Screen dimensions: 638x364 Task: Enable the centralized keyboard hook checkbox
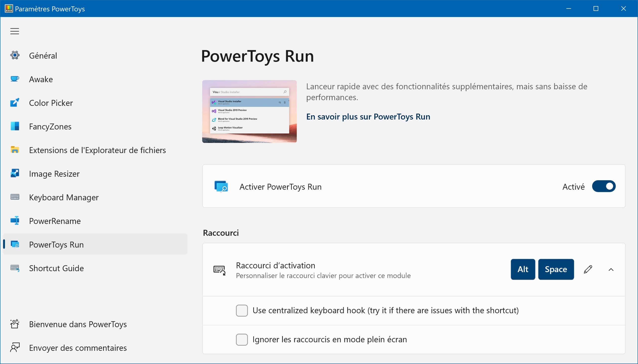[242, 310]
